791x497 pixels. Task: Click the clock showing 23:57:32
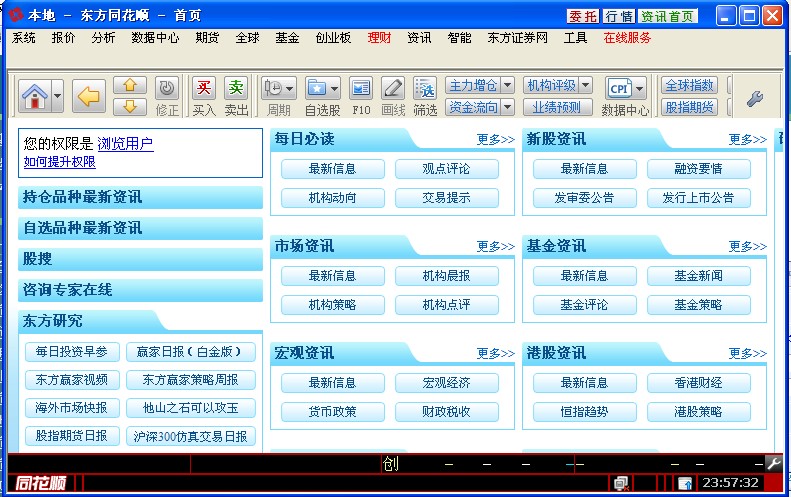(x=730, y=483)
